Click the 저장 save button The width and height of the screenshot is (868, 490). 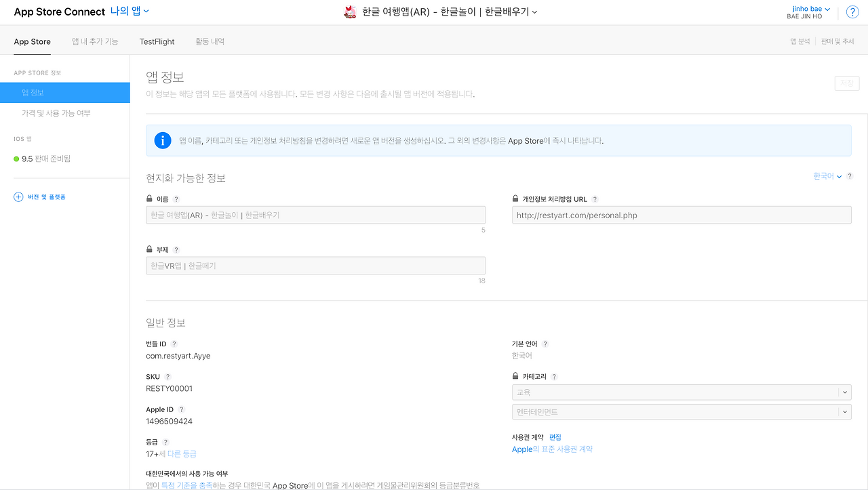coord(847,83)
